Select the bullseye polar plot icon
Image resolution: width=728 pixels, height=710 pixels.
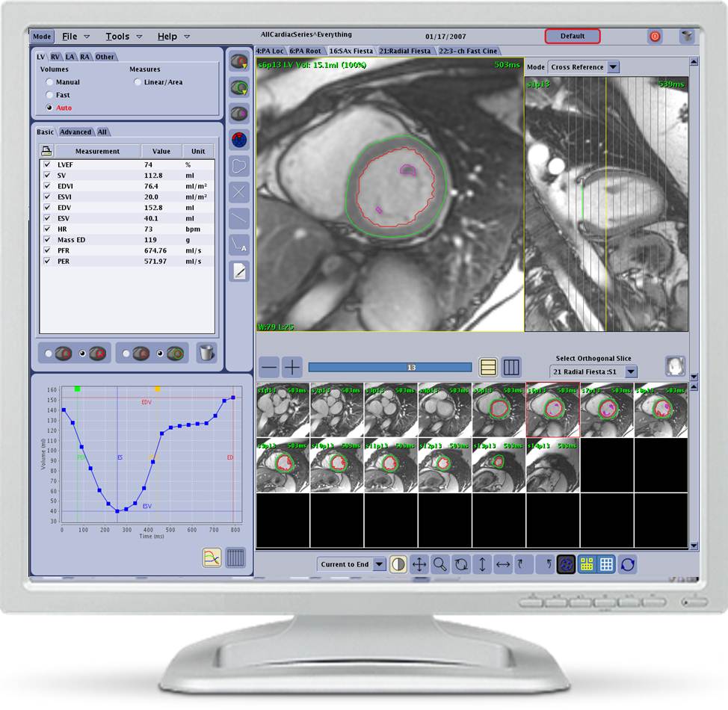(x=239, y=138)
